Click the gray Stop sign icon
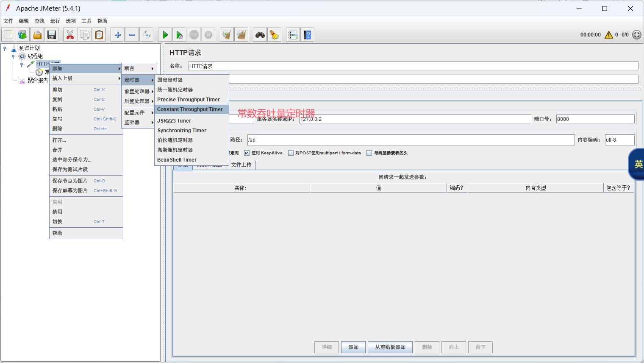644x363 pixels. pos(194,35)
